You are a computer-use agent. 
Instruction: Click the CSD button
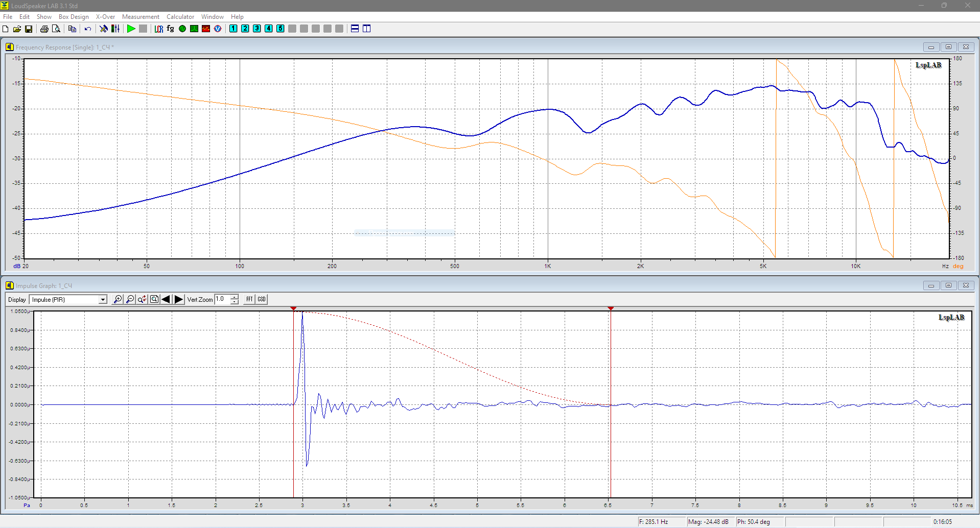262,299
